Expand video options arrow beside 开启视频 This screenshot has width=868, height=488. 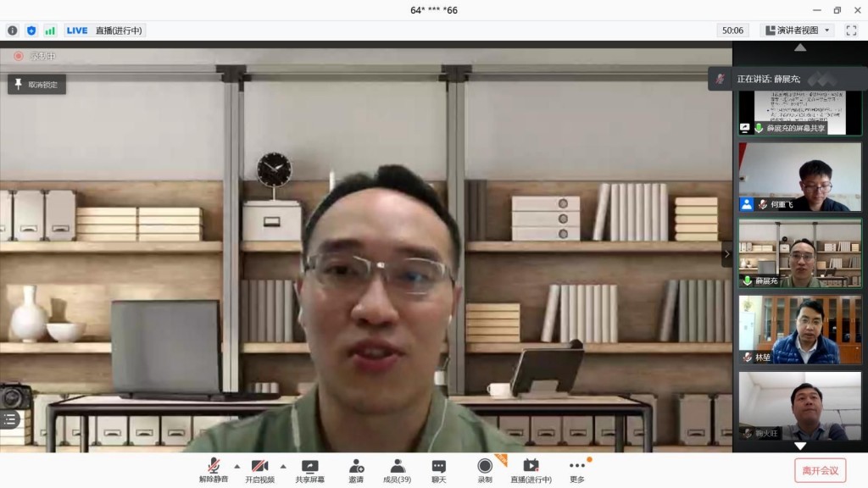pos(282,466)
